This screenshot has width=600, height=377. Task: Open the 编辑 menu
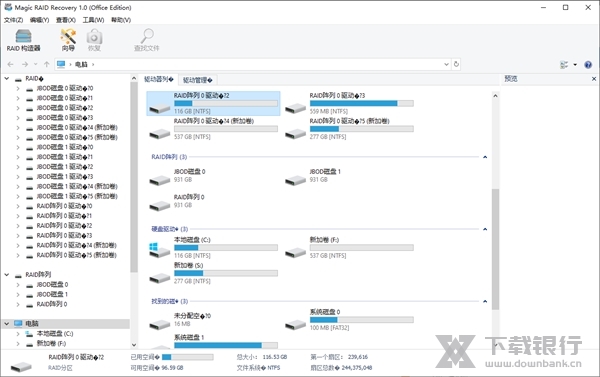click(x=39, y=20)
